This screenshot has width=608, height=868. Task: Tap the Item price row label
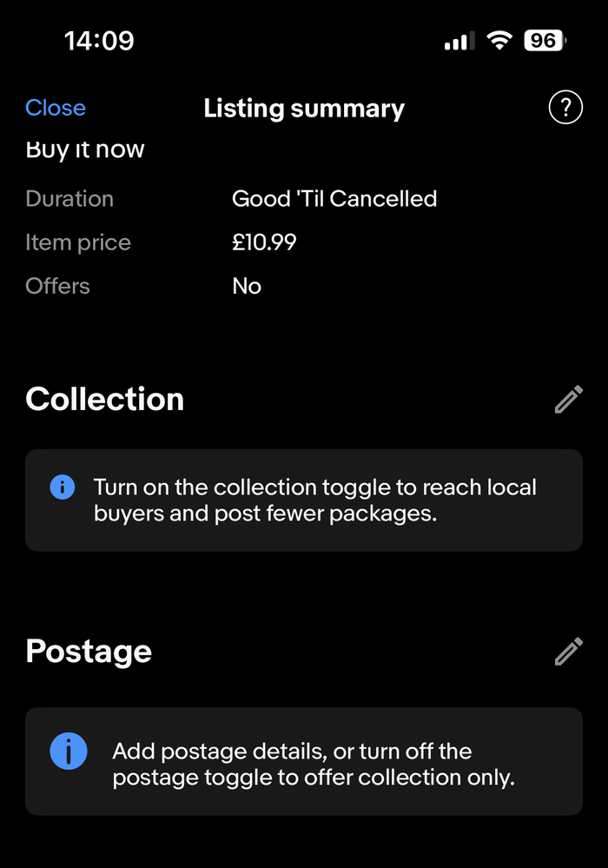pyautogui.click(x=78, y=242)
